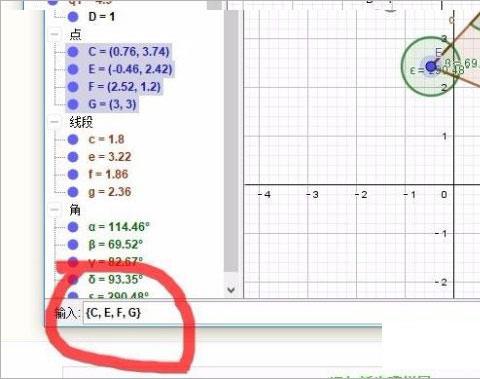Select segment entry g = 2.36

110,192
